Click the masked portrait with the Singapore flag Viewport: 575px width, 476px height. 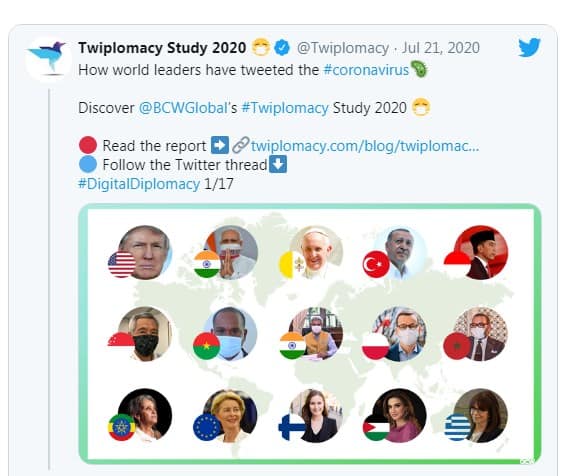(x=145, y=334)
